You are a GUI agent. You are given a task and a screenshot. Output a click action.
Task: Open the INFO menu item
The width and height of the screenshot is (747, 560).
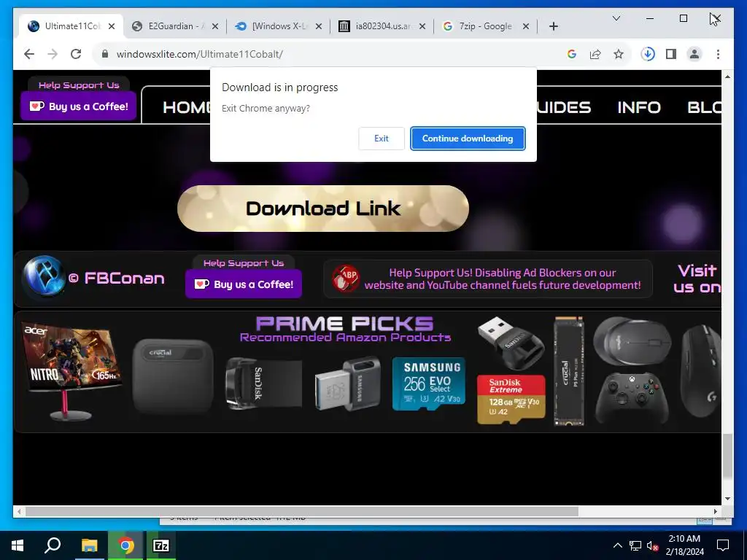click(x=639, y=108)
